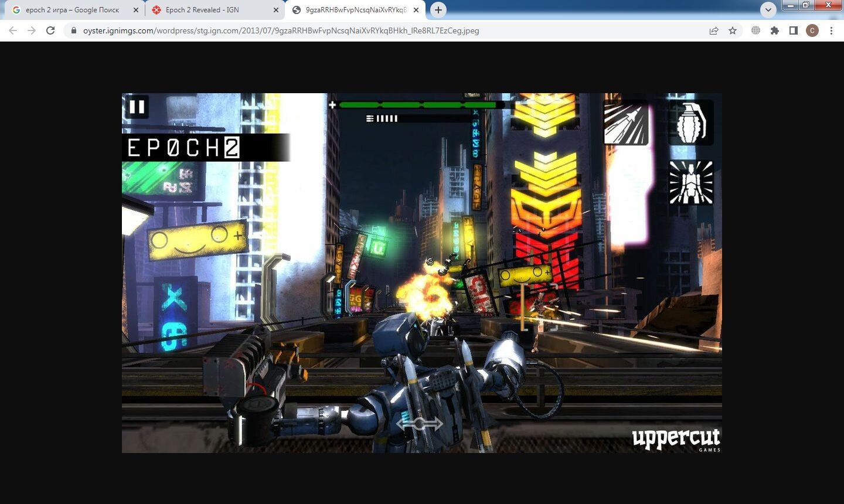
Task: Close the browser window
Action: [828, 5]
